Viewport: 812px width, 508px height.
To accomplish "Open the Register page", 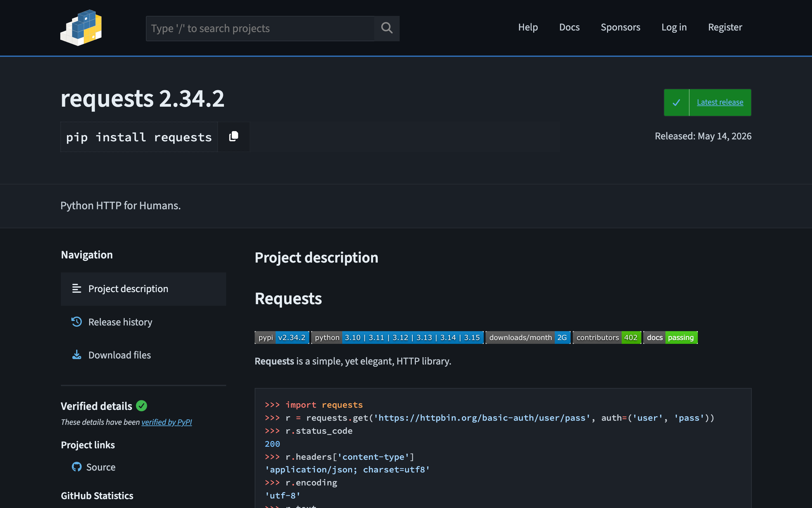I will 725,27.
